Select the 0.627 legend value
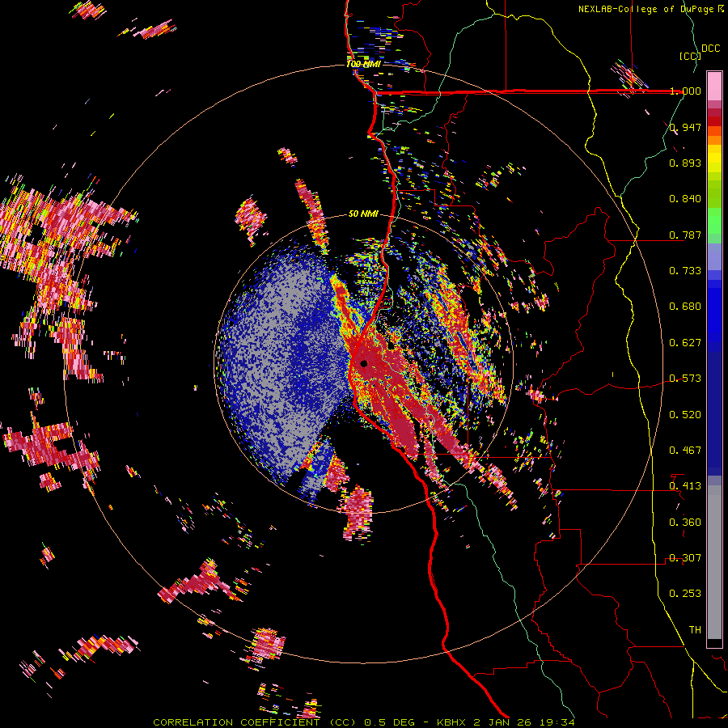 (685, 343)
